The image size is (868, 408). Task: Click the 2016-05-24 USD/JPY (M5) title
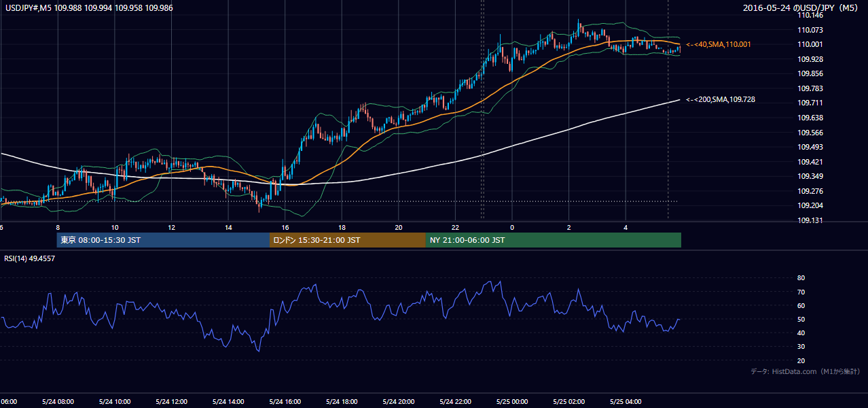pyautogui.click(x=801, y=8)
